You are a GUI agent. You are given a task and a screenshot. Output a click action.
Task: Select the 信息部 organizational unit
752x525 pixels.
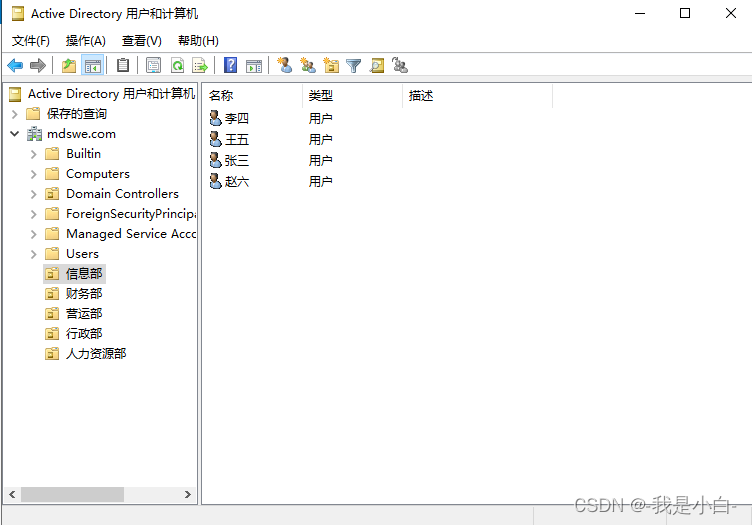84,274
